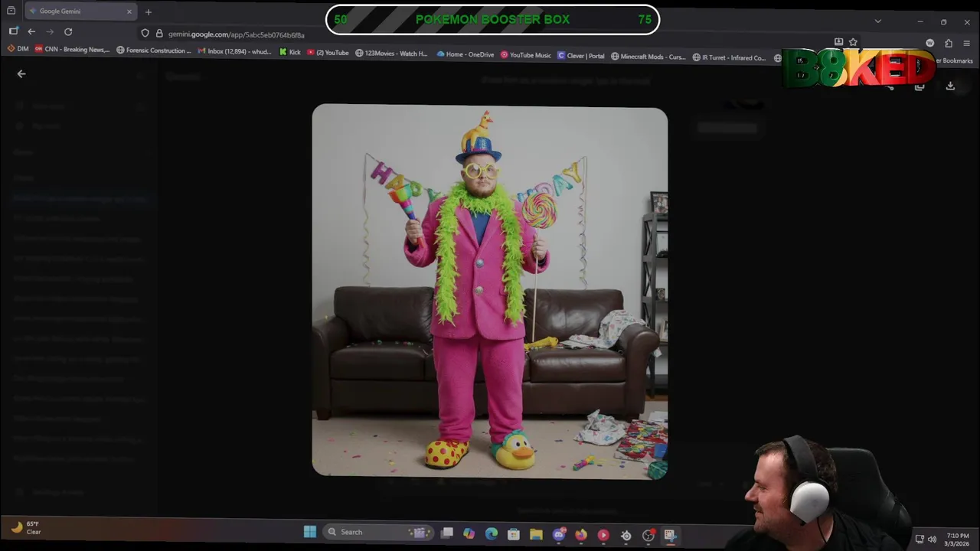
Task: Click the clown costume image preview
Action: [x=490, y=292]
